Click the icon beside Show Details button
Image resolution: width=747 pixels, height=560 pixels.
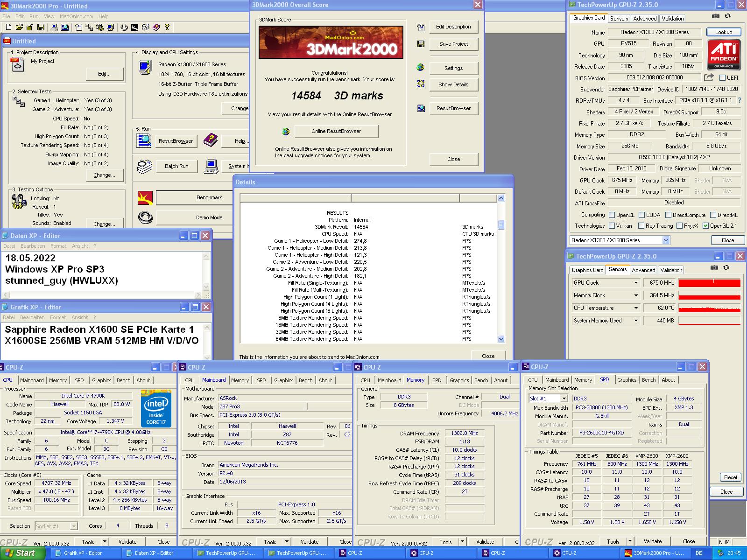[421, 84]
